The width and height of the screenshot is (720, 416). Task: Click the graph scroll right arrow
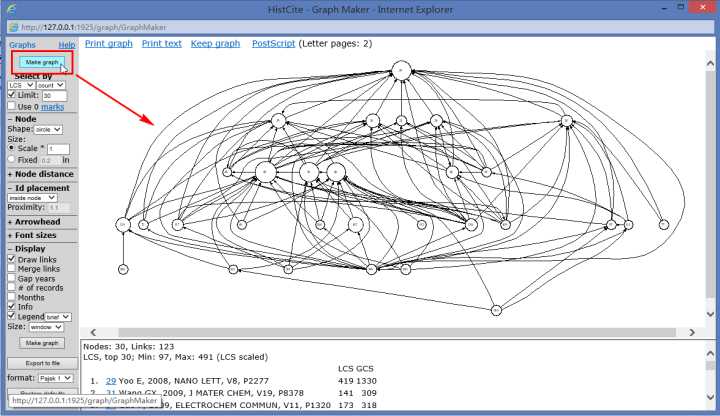pos(692,332)
